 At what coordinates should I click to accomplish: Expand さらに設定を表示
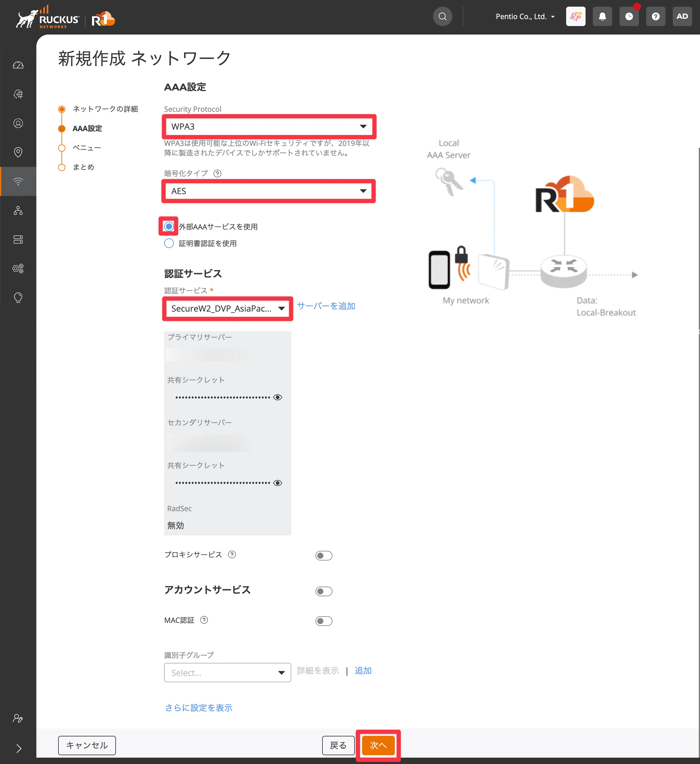[x=199, y=708]
